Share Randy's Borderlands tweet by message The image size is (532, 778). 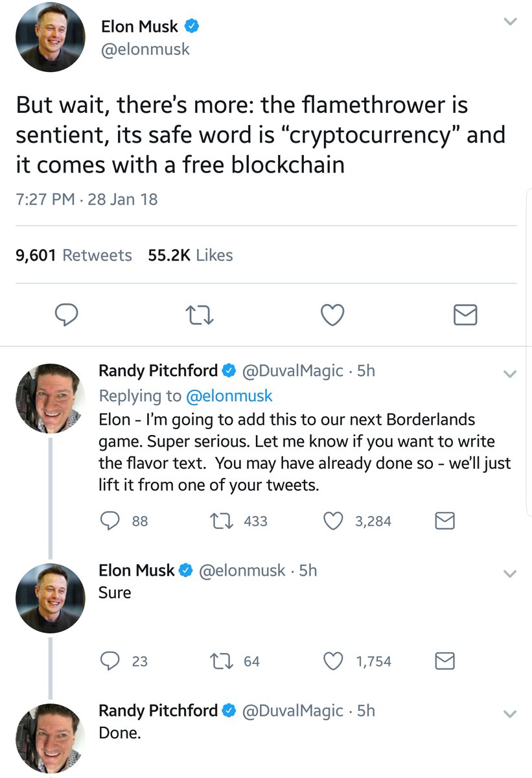445,521
